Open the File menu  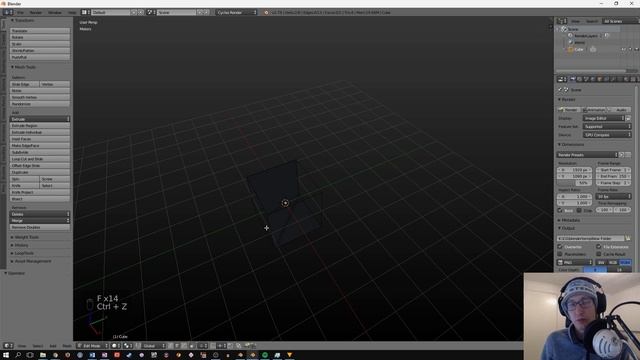coord(20,12)
